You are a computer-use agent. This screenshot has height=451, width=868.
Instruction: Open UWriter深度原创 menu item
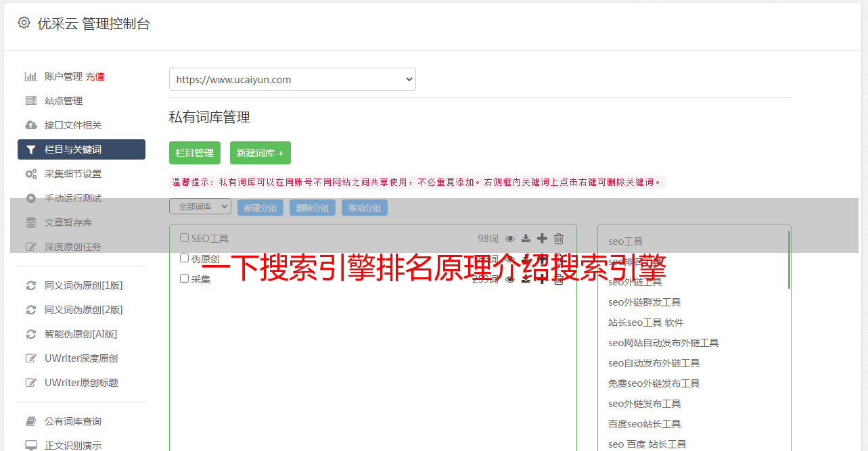point(81,358)
